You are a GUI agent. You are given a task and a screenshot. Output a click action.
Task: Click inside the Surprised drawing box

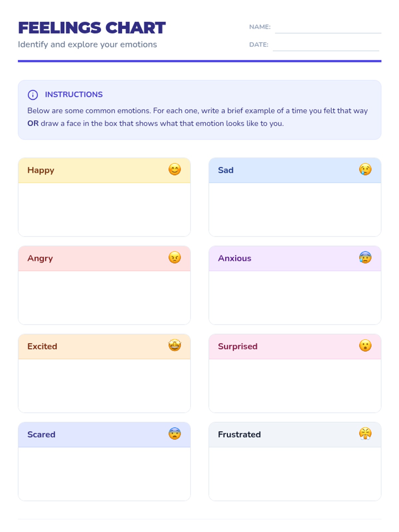coord(295,386)
